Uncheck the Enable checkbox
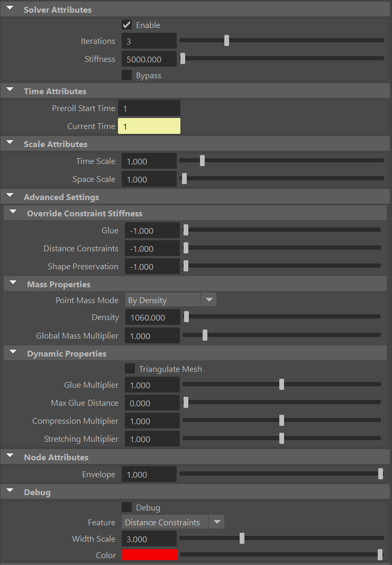392x565 pixels. (x=126, y=25)
